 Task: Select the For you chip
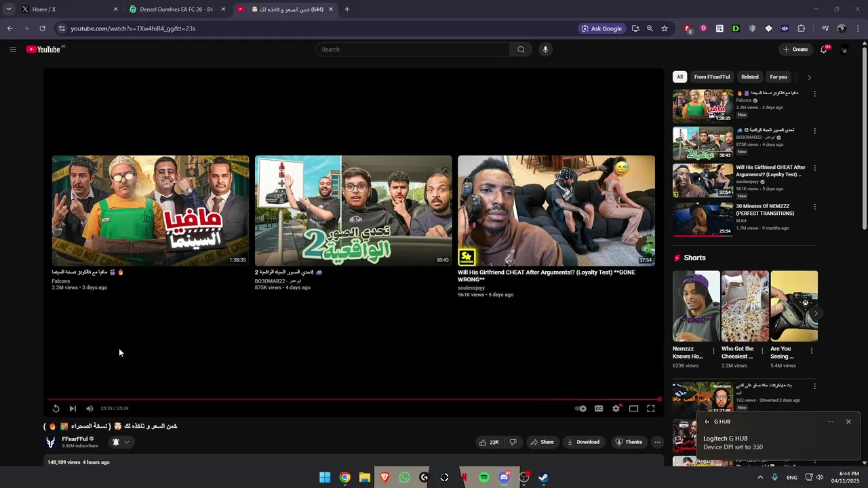778,77
